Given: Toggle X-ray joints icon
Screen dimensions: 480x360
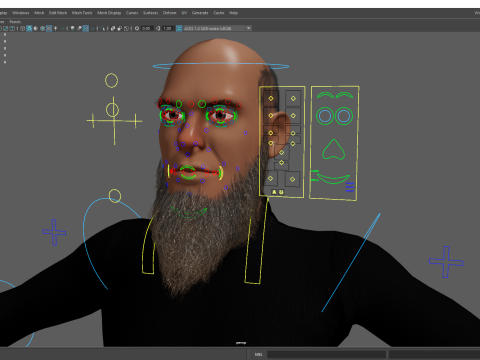Looking at the screenshot, I should click(x=126, y=29).
